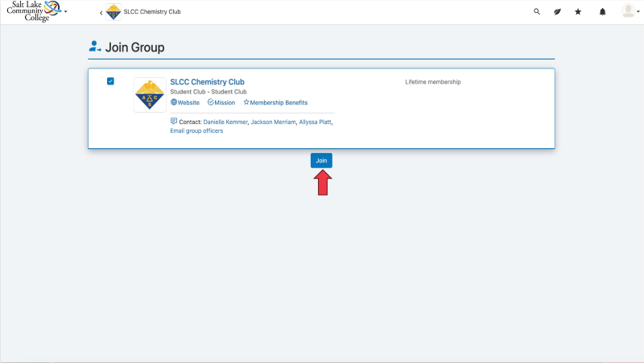The height and width of the screenshot is (363, 644).
Task: Click the large ACS club logo thumbnail
Action: [x=150, y=95]
